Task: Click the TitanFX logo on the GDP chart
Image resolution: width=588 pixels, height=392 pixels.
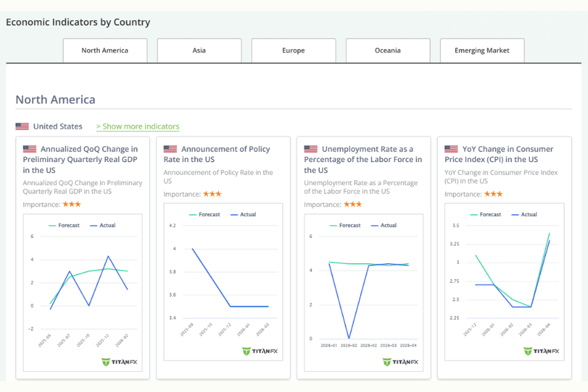Action: click(x=120, y=363)
